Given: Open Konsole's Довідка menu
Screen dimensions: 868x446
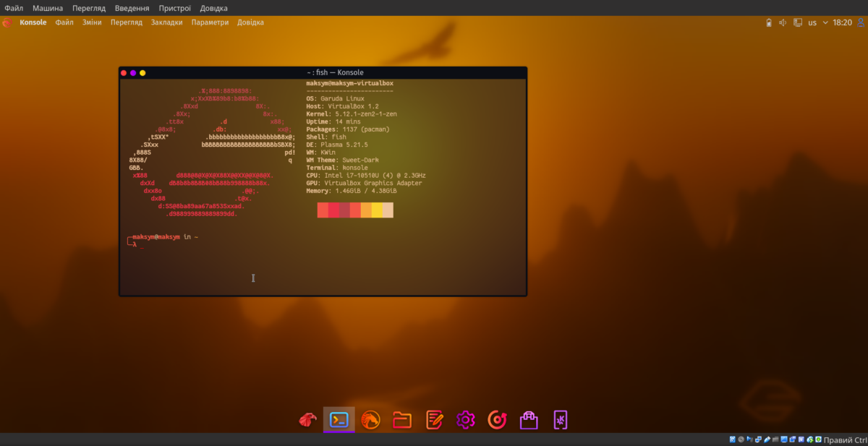Looking at the screenshot, I should click(x=250, y=22).
